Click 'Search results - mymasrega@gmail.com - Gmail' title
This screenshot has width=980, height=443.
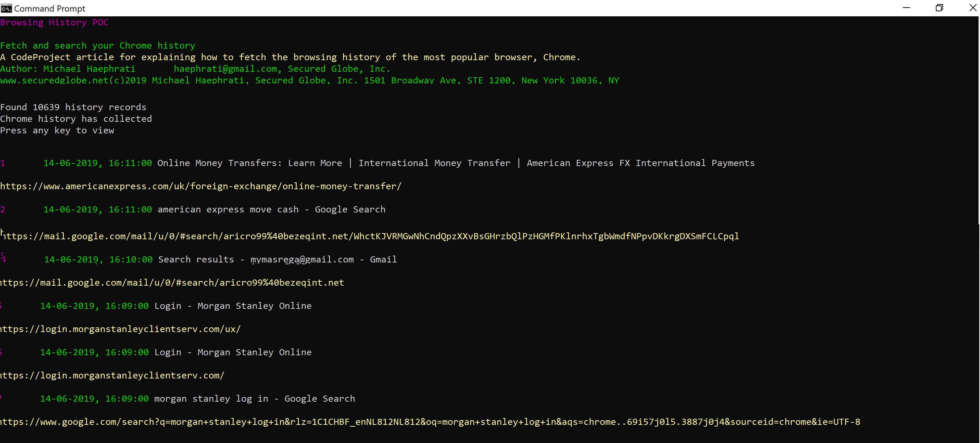point(278,260)
